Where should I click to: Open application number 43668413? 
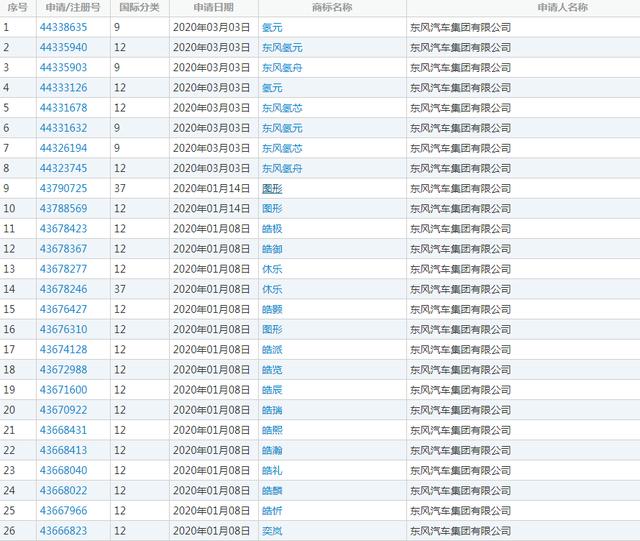point(63,450)
